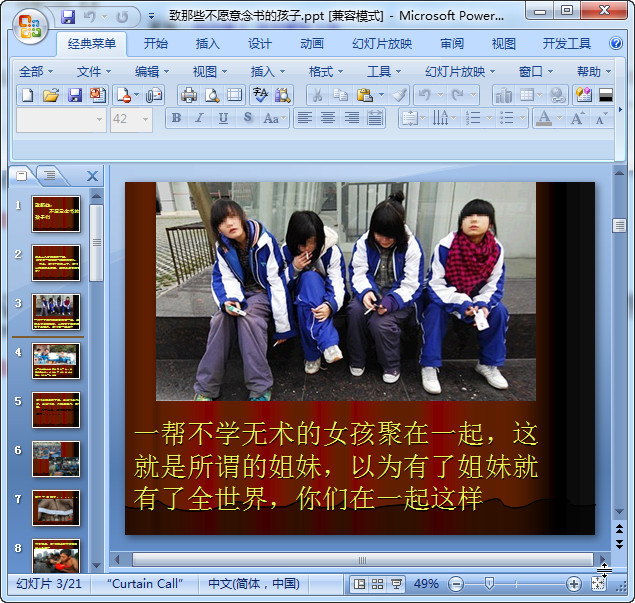
Task: Click the font color A swatch
Action: click(x=544, y=118)
